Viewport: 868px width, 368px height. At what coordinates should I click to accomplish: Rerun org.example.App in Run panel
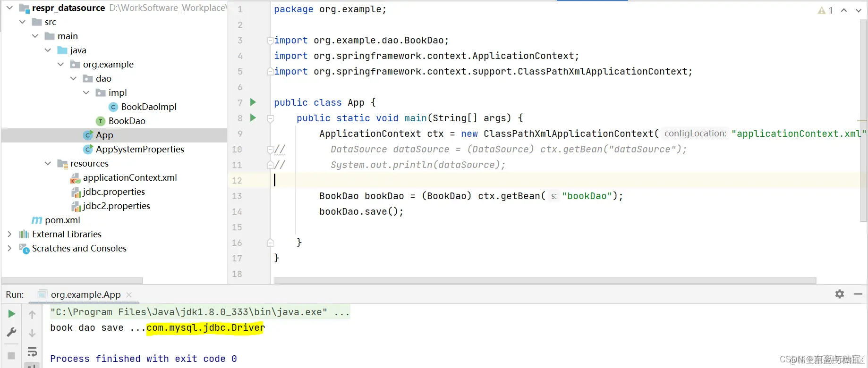(11, 314)
